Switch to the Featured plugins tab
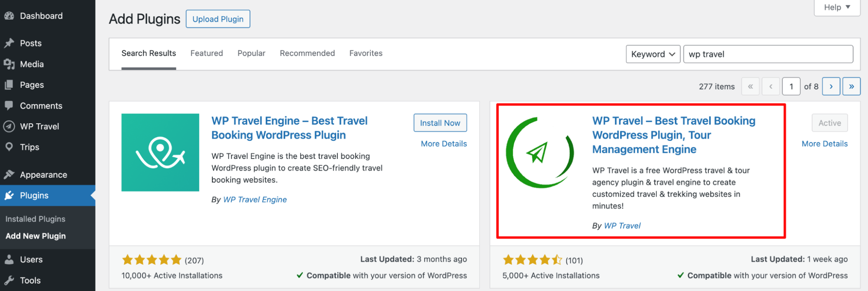 pos(206,53)
